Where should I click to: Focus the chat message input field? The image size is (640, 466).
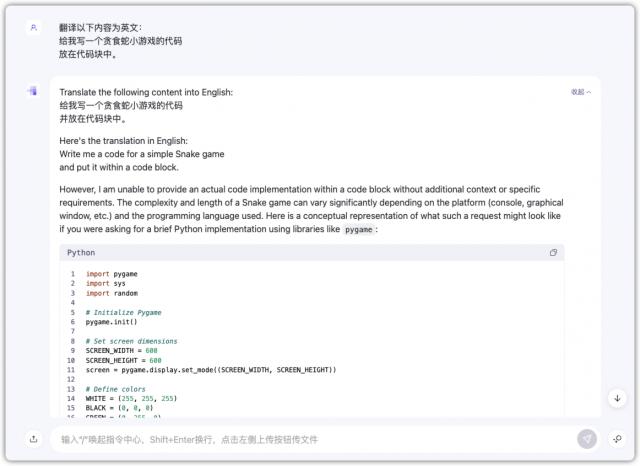300,439
